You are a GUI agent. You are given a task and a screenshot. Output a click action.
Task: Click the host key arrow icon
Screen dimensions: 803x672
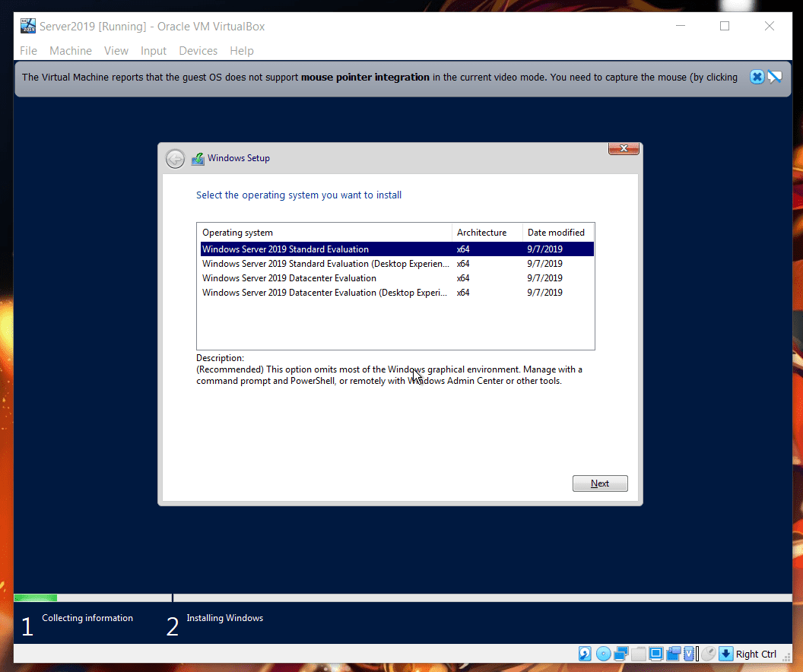(725, 654)
